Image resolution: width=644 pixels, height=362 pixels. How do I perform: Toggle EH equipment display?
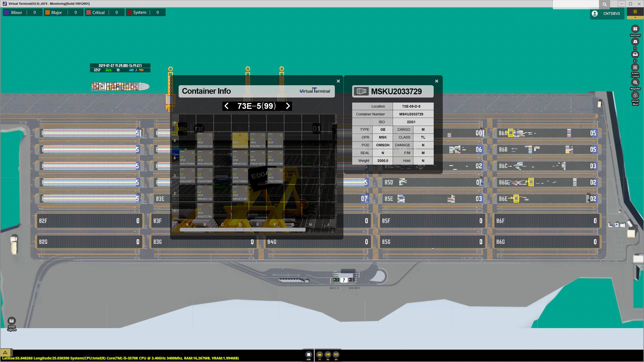(x=336, y=354)
